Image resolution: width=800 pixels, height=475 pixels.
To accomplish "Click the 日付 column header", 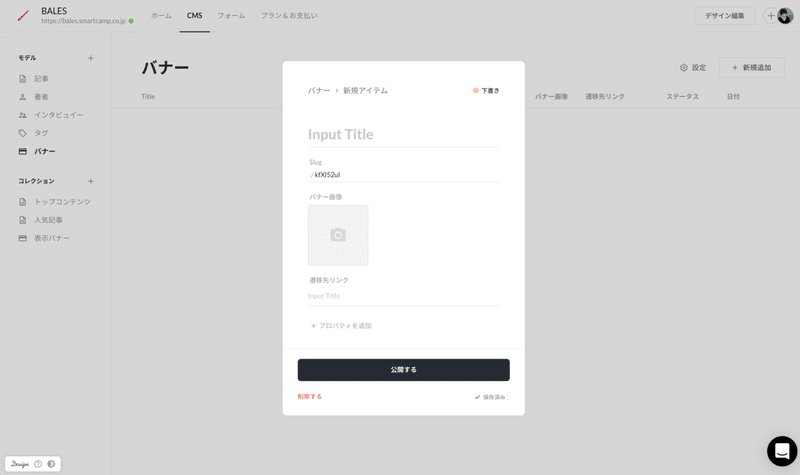I will [733, 96].
